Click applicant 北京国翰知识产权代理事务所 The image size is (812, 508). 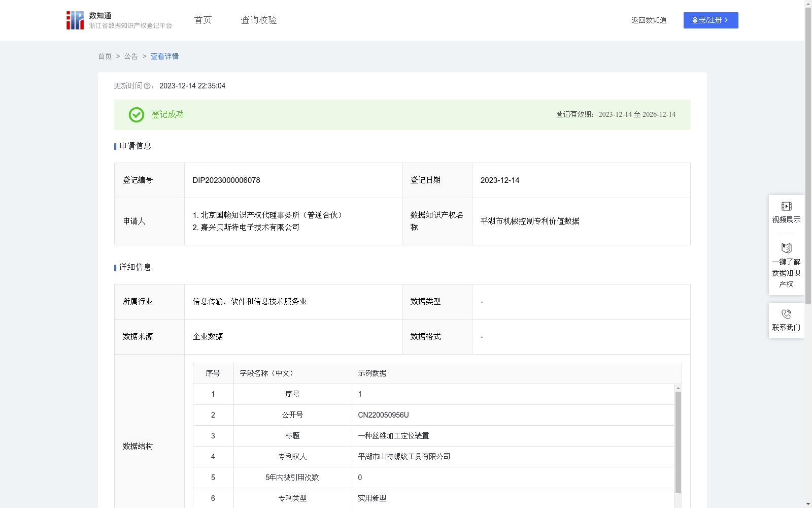(x=269, y=215)
